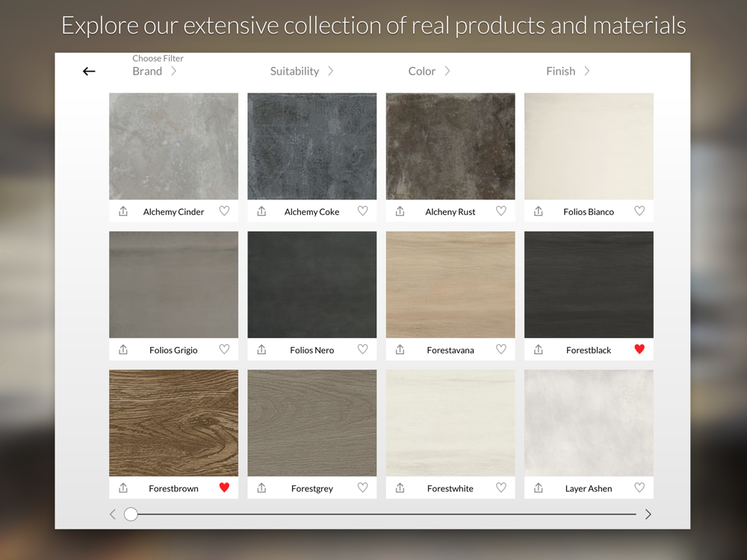Go back using the left arrow
This screenshot has width=747, height=560.
coord(89,72)
